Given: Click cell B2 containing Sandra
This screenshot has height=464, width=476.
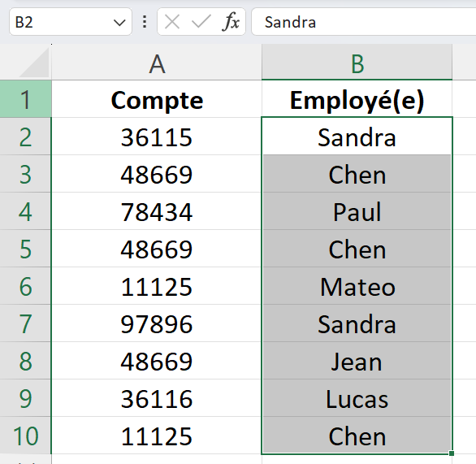Looking at the screenshot, I should (x=357, y=137).
